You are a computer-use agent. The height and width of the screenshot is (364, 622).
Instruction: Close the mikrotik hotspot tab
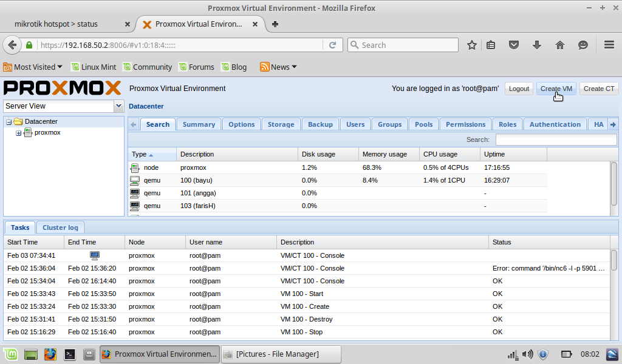pos(128,24)
